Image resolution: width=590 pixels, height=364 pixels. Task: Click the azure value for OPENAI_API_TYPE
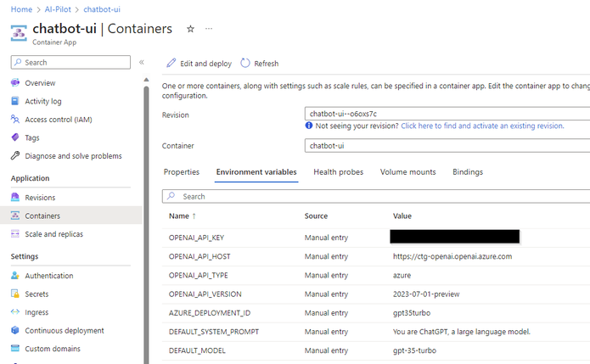(x=402, y=275)
